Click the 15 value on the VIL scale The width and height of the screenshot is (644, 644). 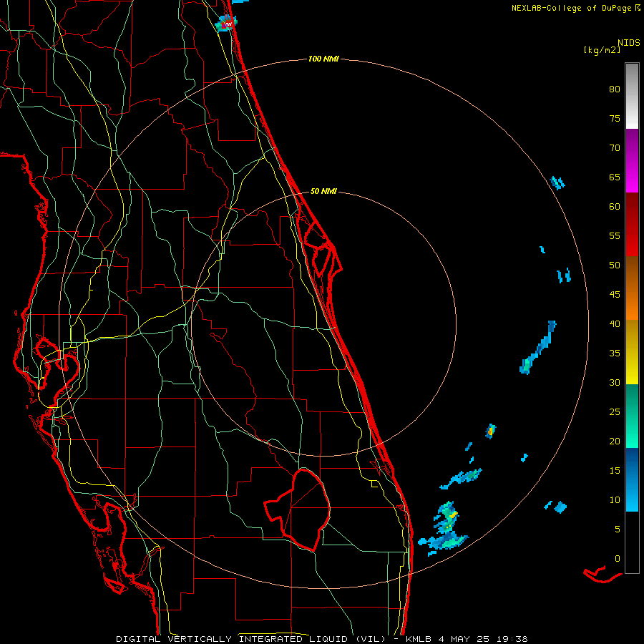point(615,470)
